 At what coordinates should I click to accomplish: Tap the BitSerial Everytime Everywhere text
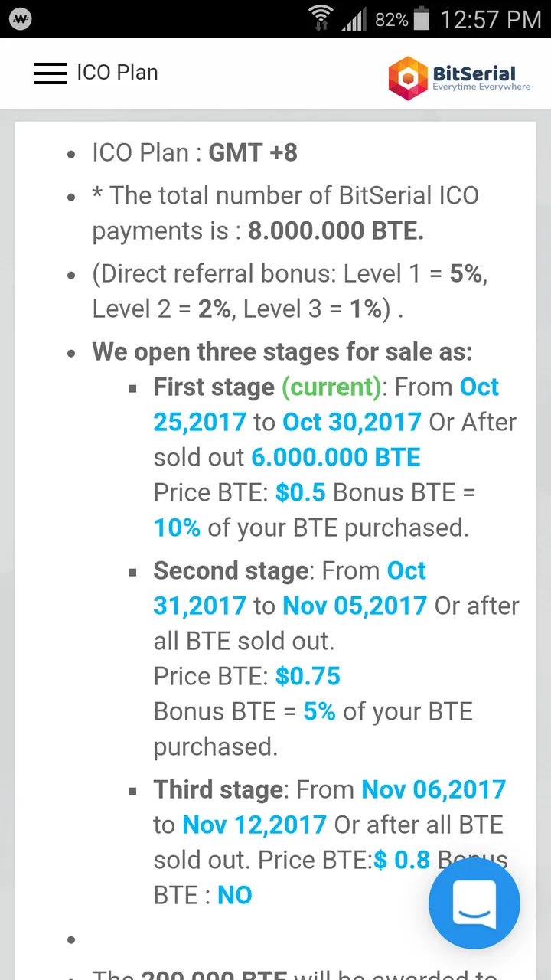[x=481, y=78]
